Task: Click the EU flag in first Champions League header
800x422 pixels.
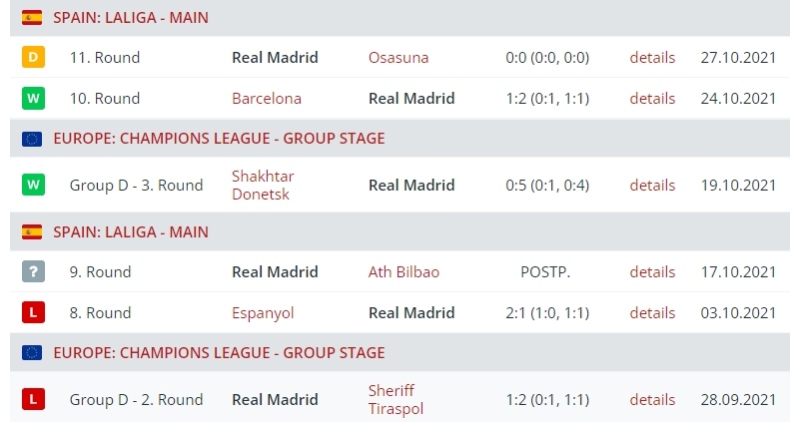Action: [32, 139]
